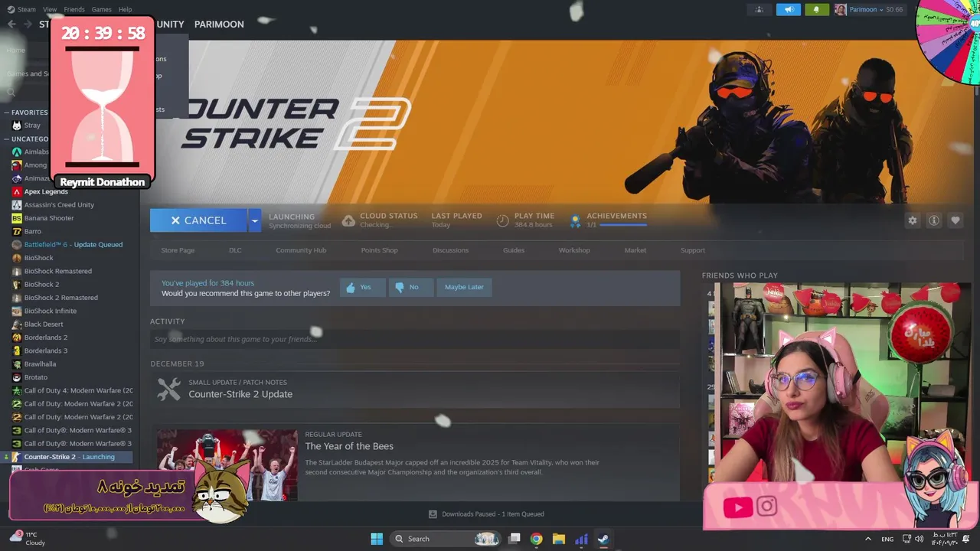Open the Store Page link
Viewport: 980px width, 551px height.
(x=178, y=250)
